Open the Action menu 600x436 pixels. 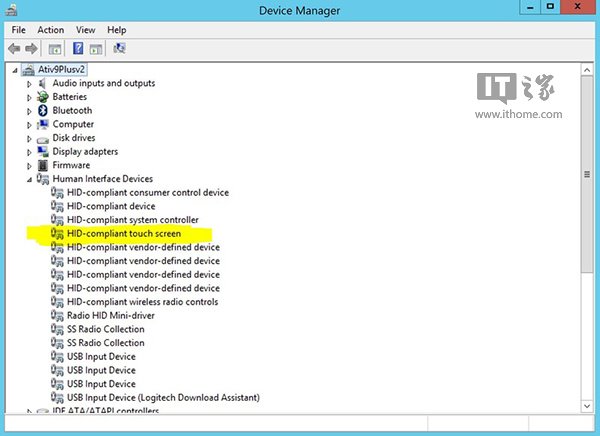[x=50, y=30]
